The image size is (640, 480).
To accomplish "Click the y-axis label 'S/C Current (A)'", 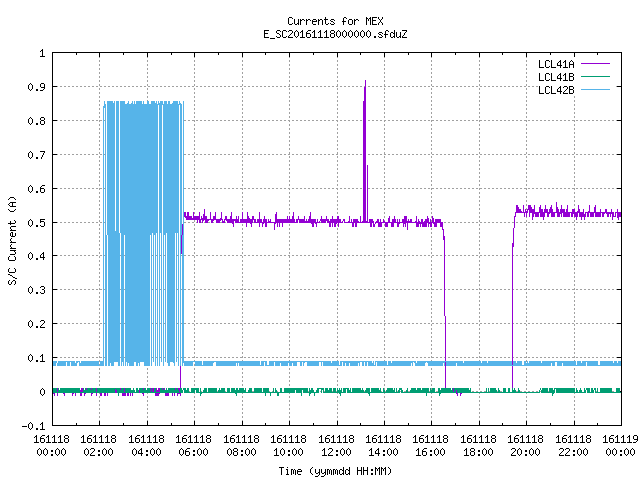I will click(x=12, y=240).
